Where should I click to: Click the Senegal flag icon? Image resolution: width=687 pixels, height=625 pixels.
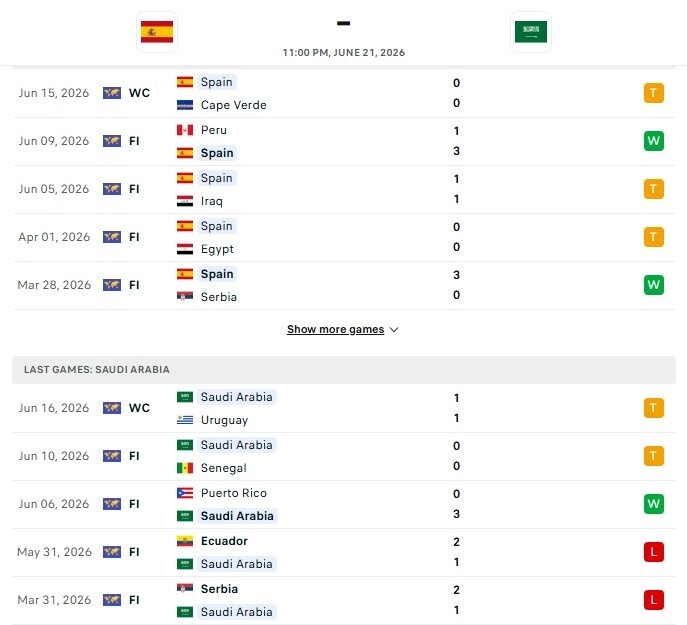click(x=185, y=468)
